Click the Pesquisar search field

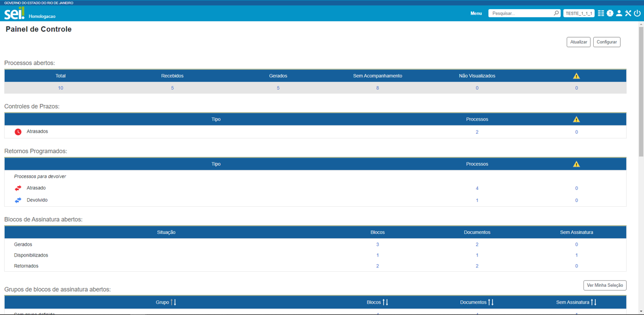(521, 13)
